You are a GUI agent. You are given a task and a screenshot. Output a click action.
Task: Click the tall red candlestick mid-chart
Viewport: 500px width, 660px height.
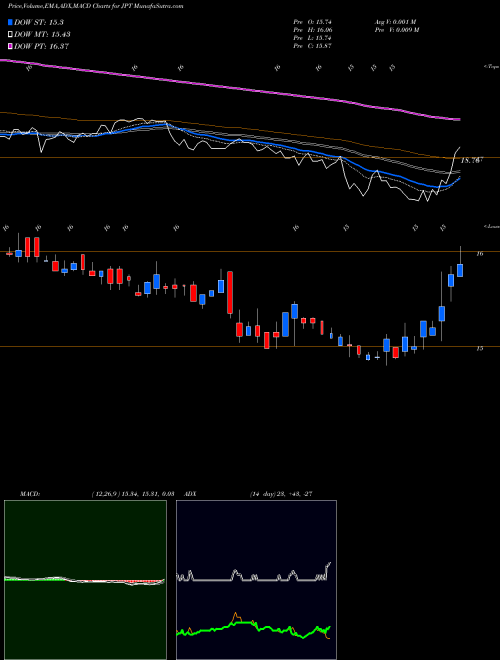[230, 293]
